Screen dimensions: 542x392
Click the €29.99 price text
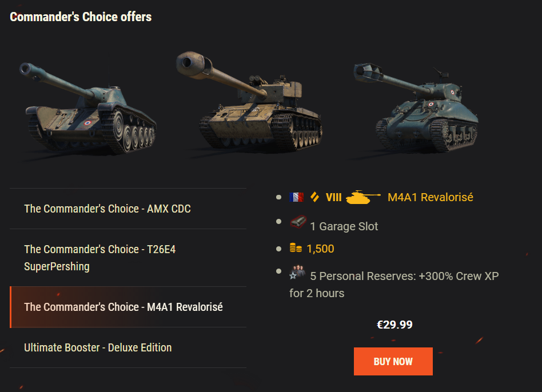[x=394, y=325]
